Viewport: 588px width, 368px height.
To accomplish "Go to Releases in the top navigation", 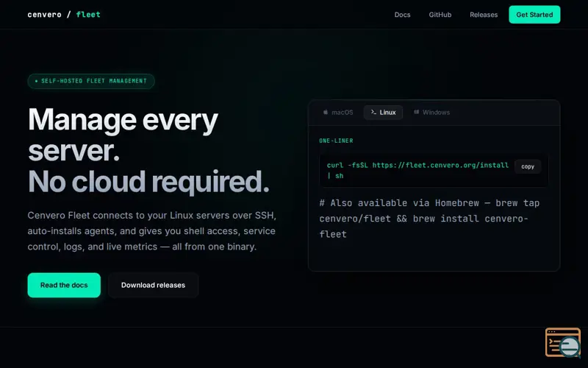I will [484, 15].
